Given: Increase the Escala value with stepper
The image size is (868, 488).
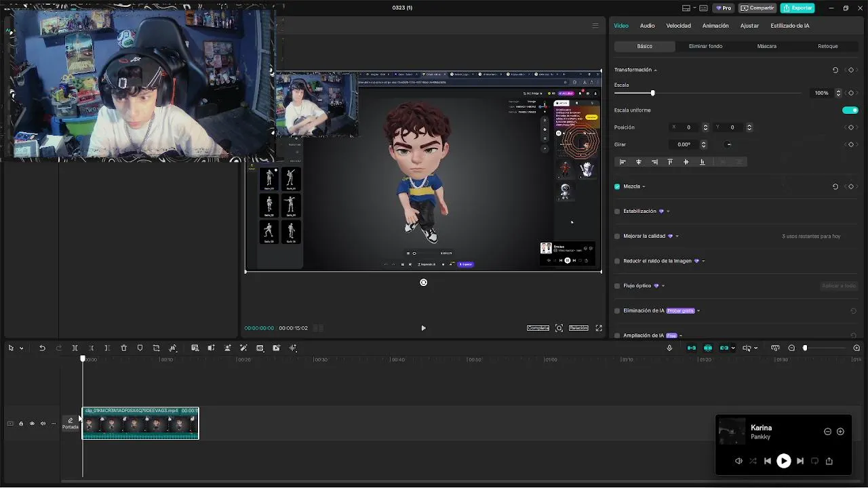Looking at the screenshot, I should coord(838,91).
